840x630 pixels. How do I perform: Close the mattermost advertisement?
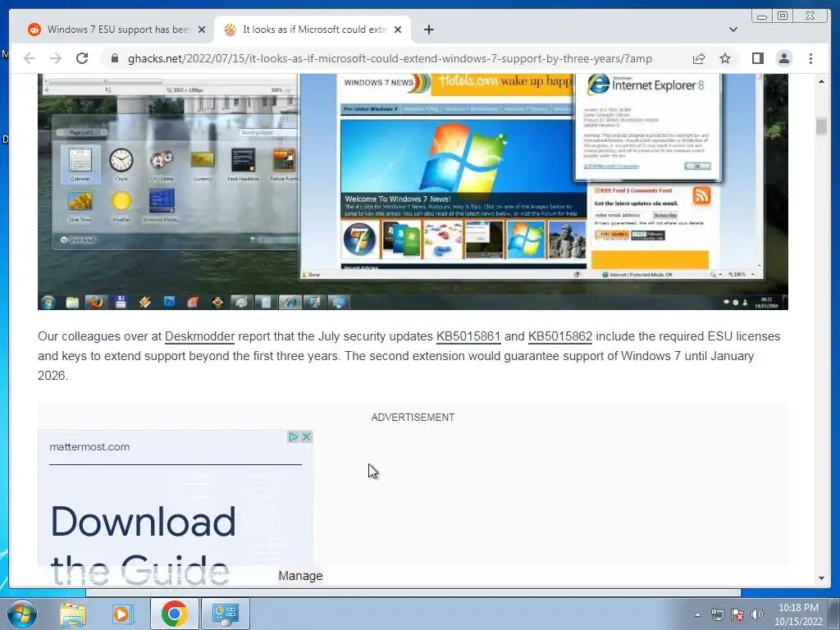pyautogui.click(x=307, y=436)
